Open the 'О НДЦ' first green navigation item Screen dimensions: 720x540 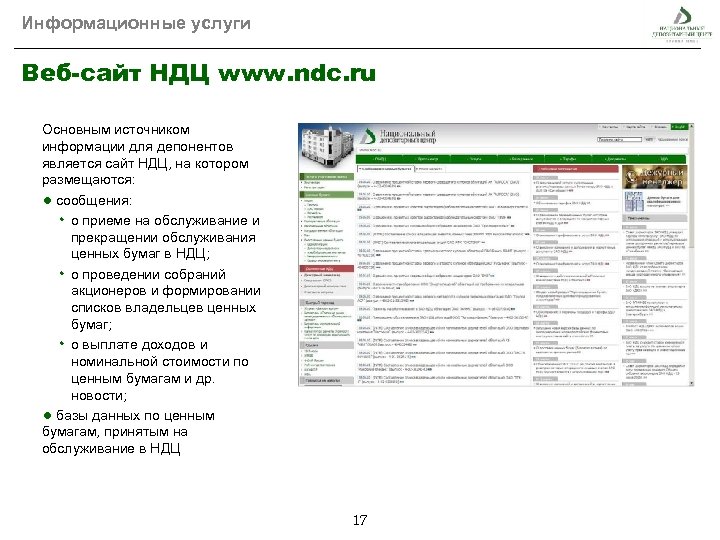pos(380,159)
